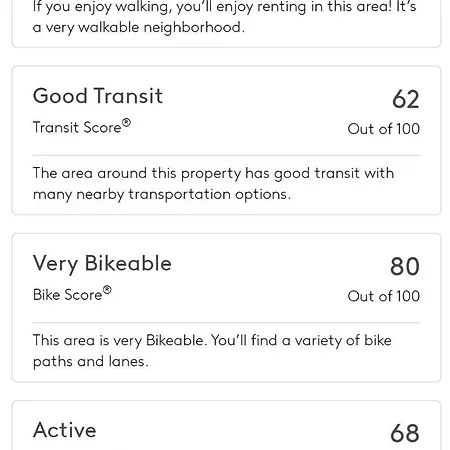Click the registered mark beside Transit Score
Viewport: 450px width, 450px height.
(x=126, y=123)
